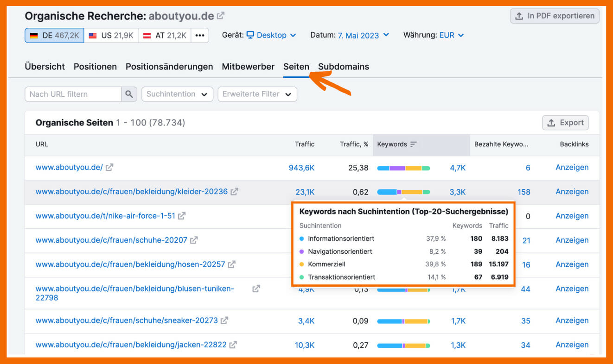Expand the Erweiterte Filter dropdown

[257, 94]
